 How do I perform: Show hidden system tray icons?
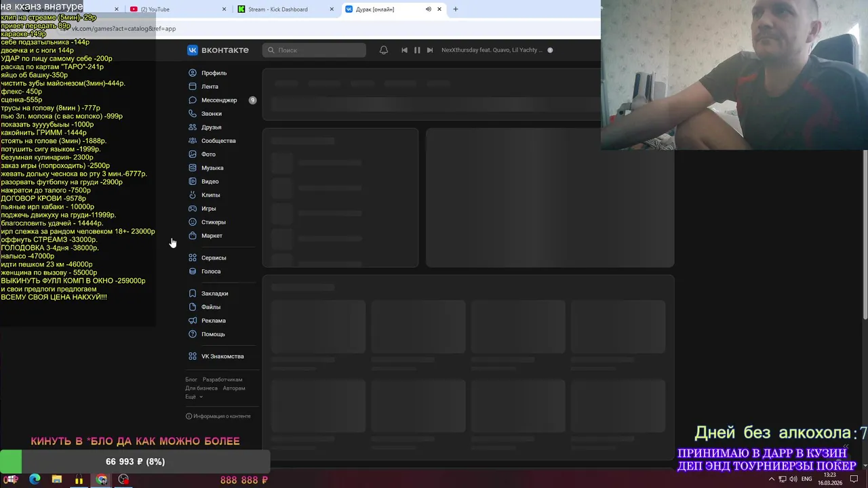pyautogui.click(x=771, y=479)
